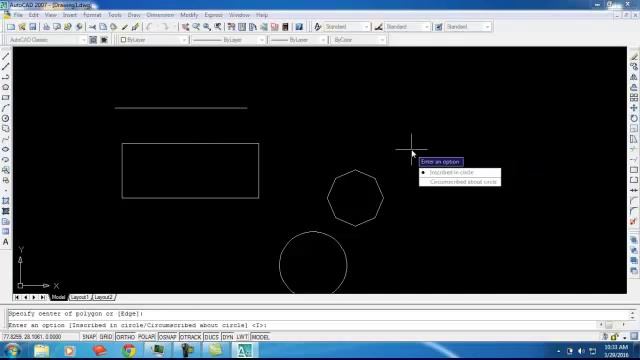This screenshot has width=640, height=360.
Task: Click the Copy icon in toolbar
Action: [x=103, y=27]
